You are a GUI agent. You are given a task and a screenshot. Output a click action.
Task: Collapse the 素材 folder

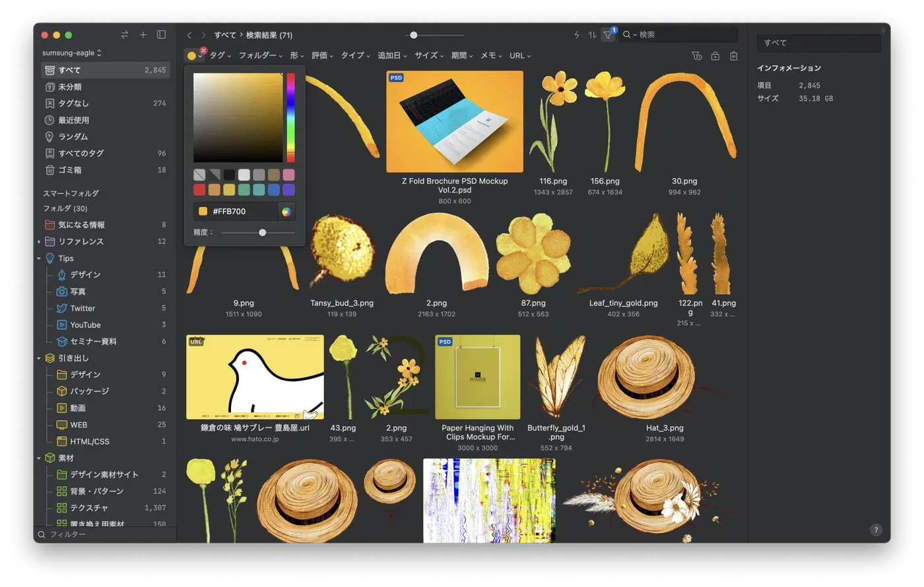point(39,458)
